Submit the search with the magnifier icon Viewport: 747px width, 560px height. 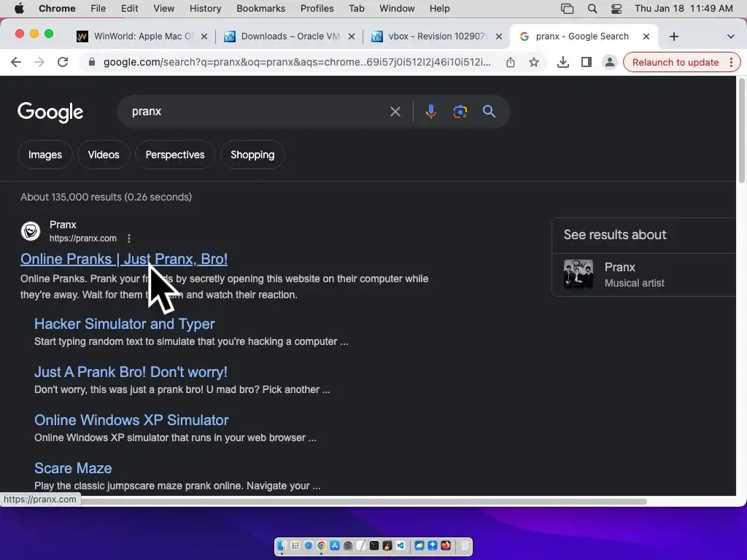tap(489, 112)
